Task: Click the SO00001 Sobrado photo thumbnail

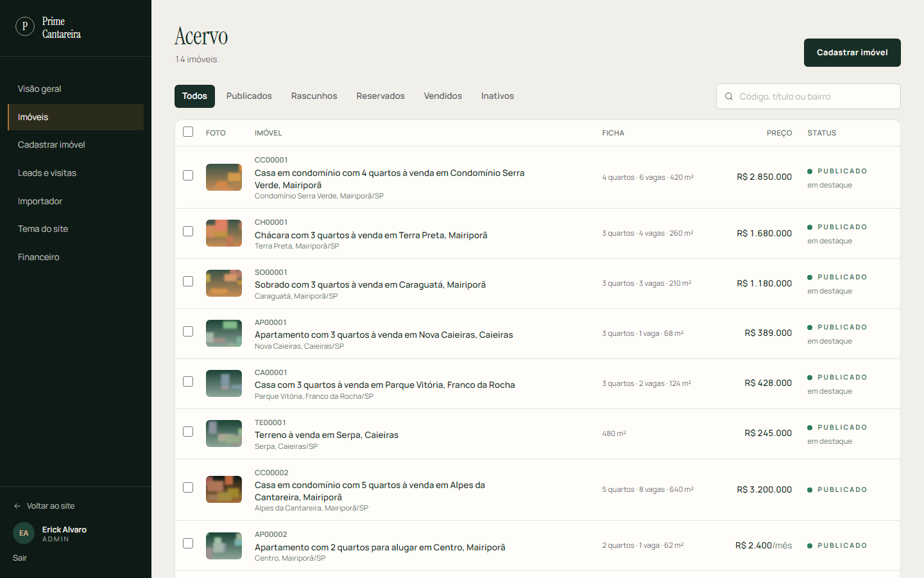Action: 224,283
